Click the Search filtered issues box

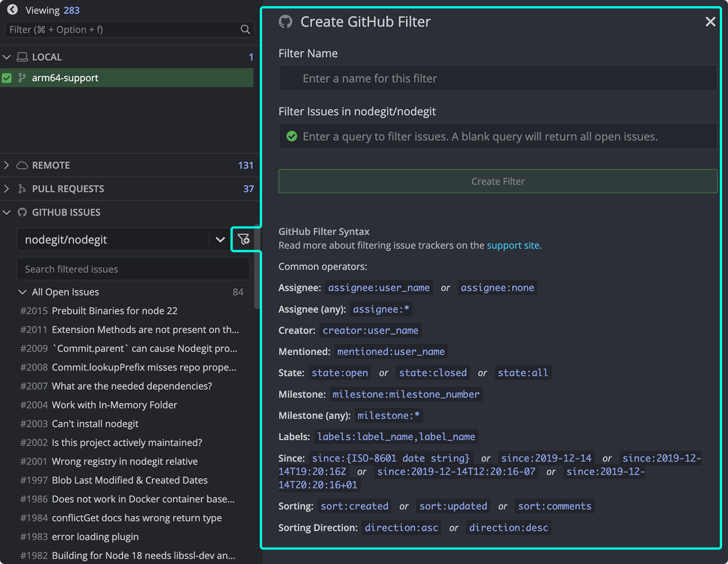pos(133,269)
